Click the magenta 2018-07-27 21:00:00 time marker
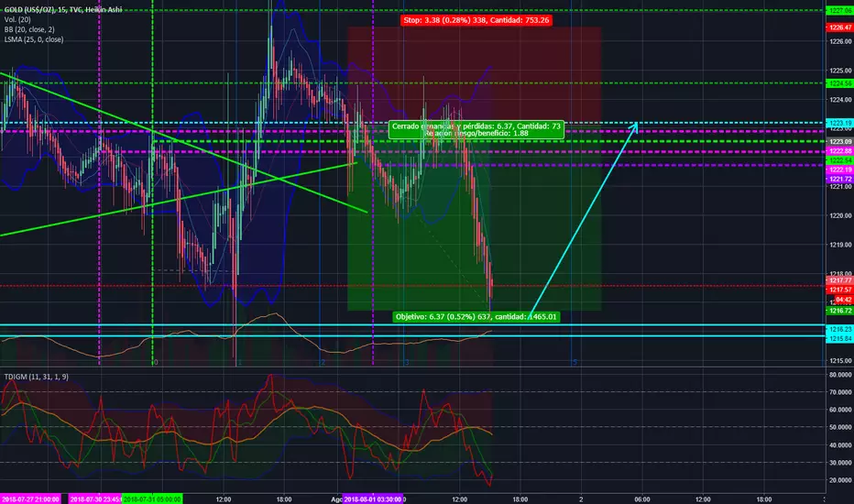Viewport: 854px width, 504px height. point(30,499)
